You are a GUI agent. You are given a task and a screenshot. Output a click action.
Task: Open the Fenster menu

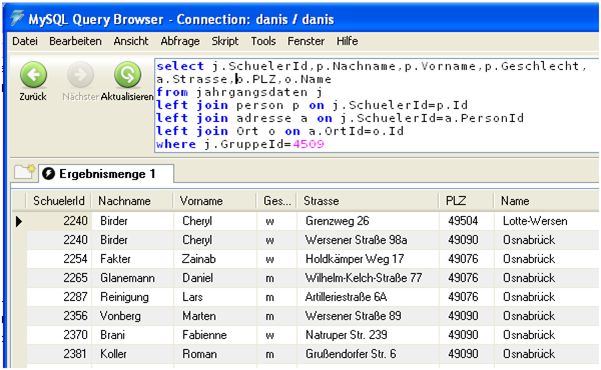pyautogui.click(x=306, y=41)
